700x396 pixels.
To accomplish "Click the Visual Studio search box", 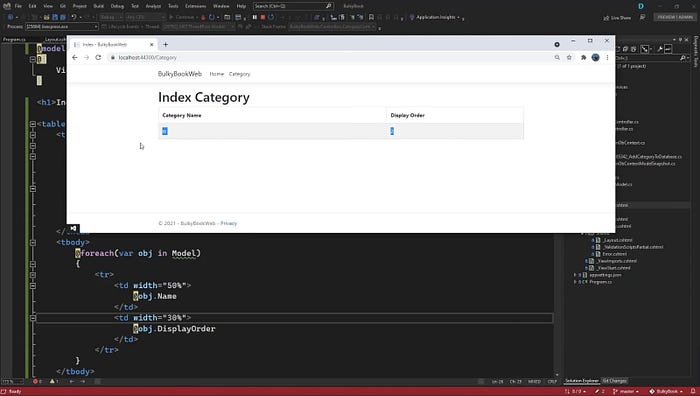I will [293, 6].
